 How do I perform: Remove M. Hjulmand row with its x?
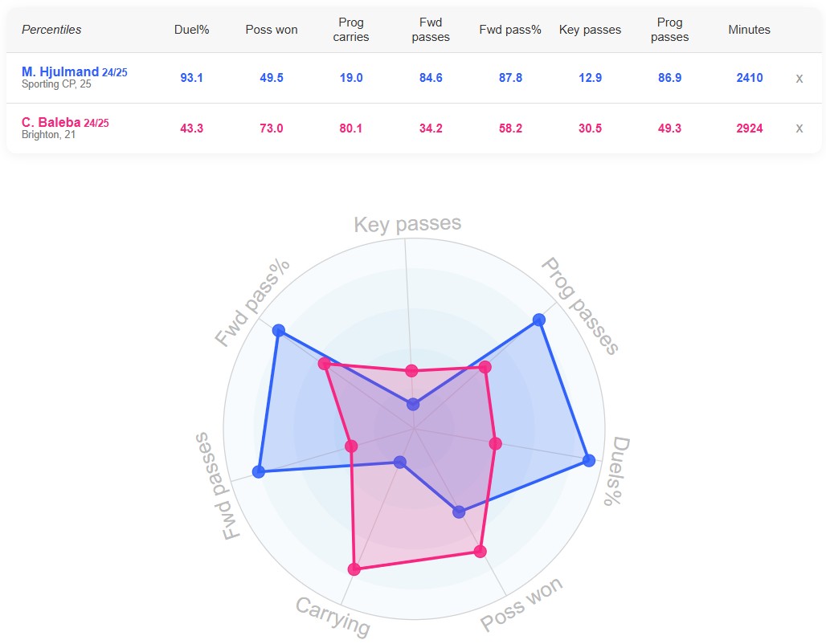click(x=799, y=79)
